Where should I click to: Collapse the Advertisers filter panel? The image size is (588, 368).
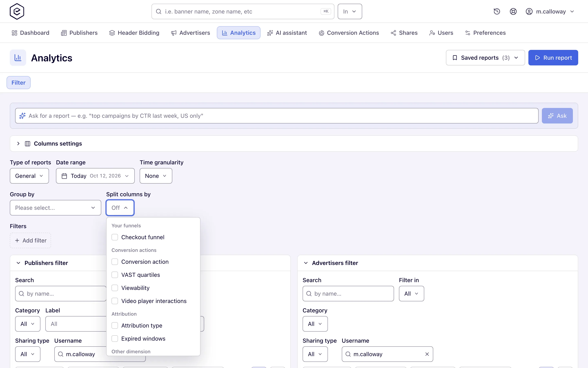[x=306, y=263]
